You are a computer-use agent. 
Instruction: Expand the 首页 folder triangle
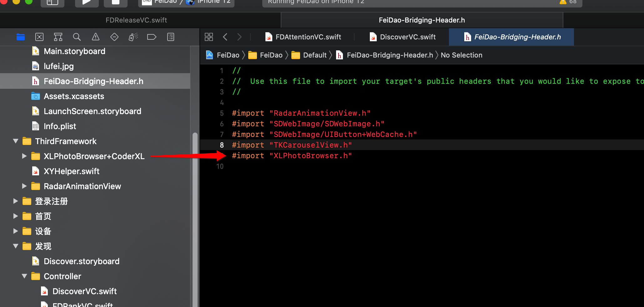16,216
